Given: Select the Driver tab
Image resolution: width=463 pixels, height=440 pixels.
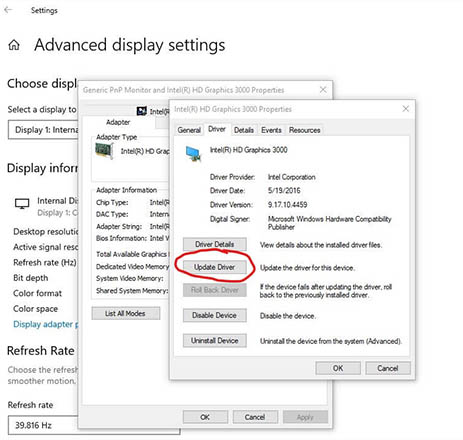Looking at the screenshot, I should coord(217,129).
